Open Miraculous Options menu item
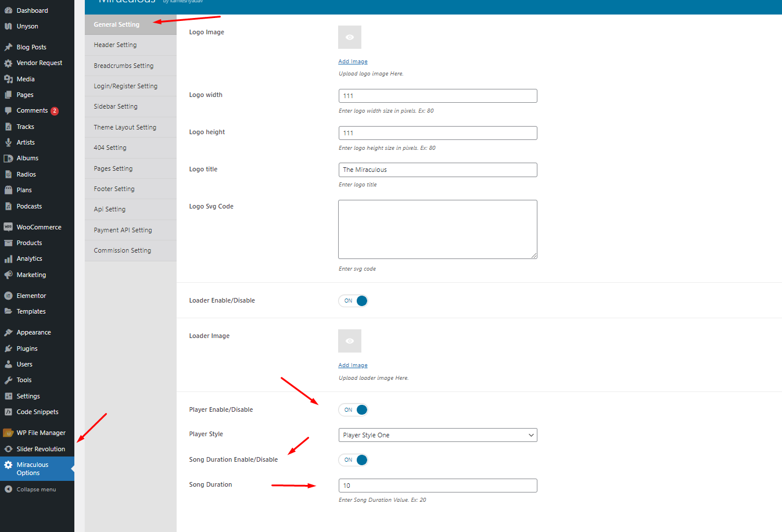The height and width of the screenshot is (532, 782). 37,469
